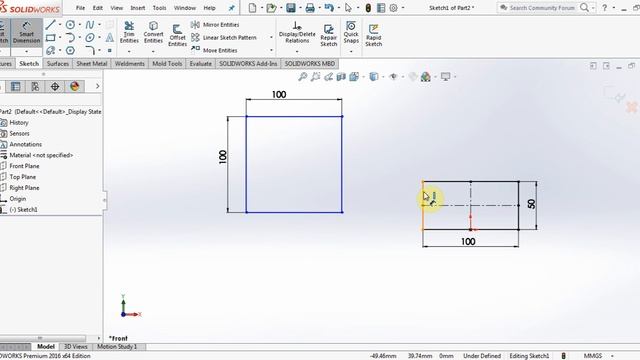The width and height of the screenshot is (640, 360).
Task: Select the Polygon sketch tool
Action: point(70,51)
